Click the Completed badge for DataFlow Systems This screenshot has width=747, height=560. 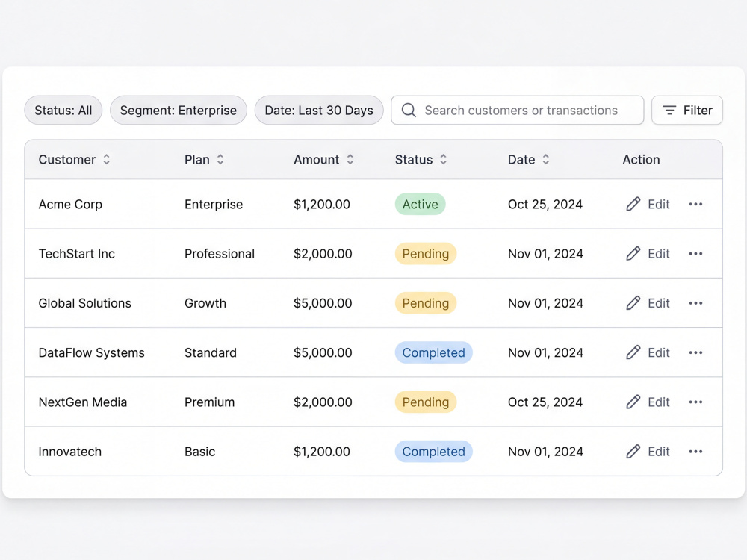(433, 352)
